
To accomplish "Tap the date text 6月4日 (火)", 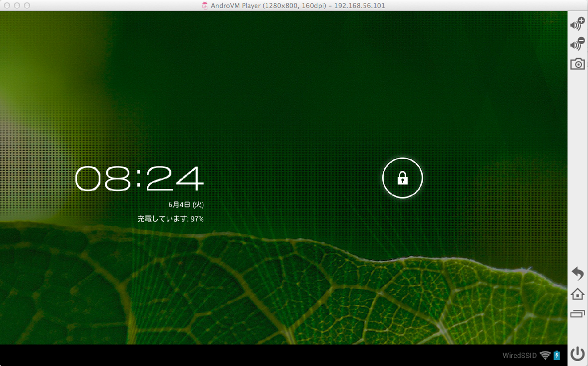I will (186, 204).
